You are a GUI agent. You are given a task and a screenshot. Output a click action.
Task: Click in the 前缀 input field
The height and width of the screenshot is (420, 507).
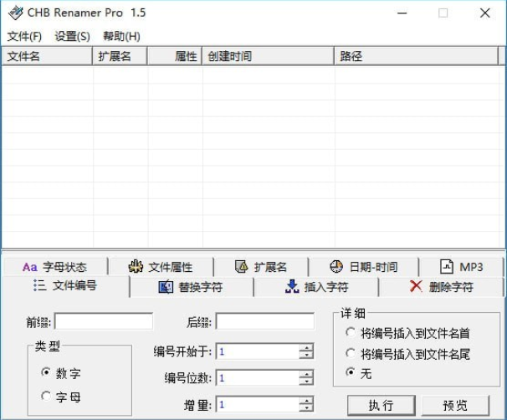pyautogui.click(x=104, y=321)
